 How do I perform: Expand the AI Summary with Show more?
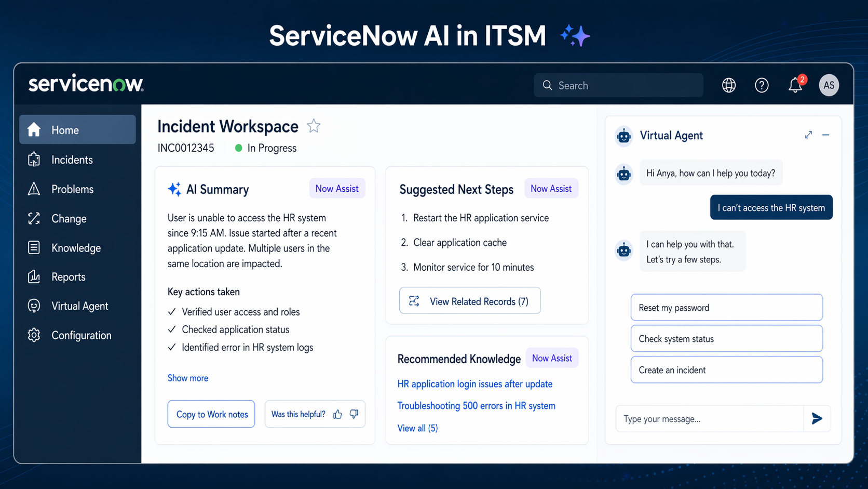(188, 378)
